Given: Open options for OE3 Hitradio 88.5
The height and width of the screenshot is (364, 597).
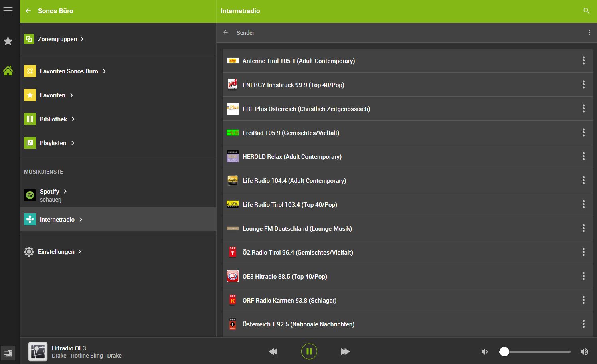Looking at the screenshot, I should pos(583,276).
